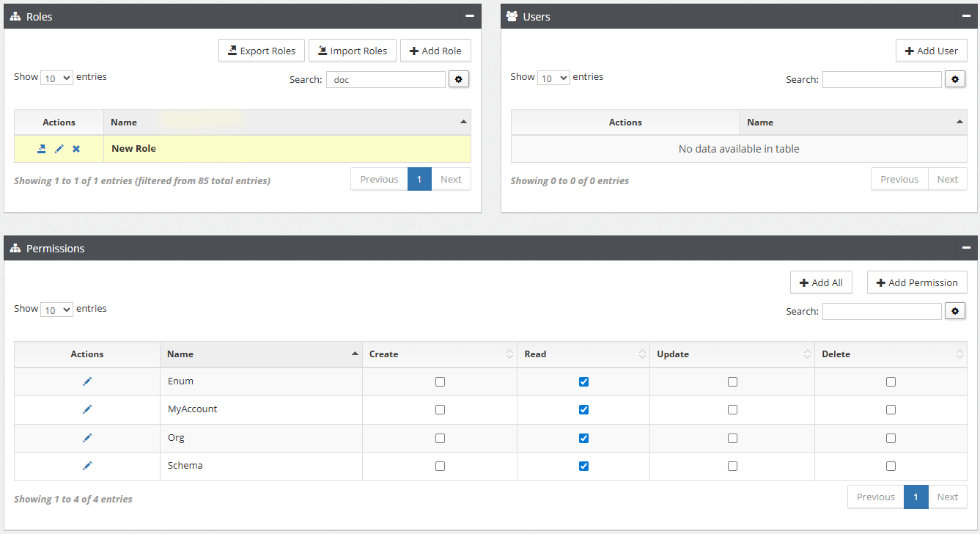Edit the MyAccount permission with pencil icon
This screenshot has height=534, width=980.
point(87,409)
